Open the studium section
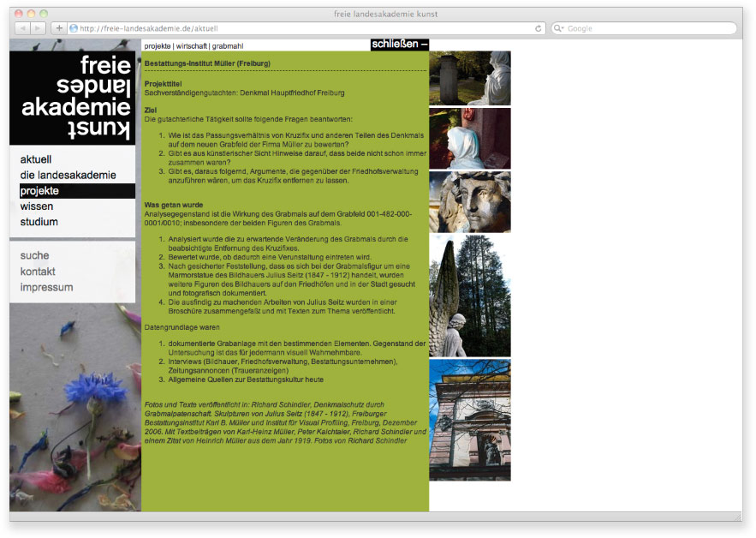The width and height of the screenshot is (756, 538). (x=39, y=222)
